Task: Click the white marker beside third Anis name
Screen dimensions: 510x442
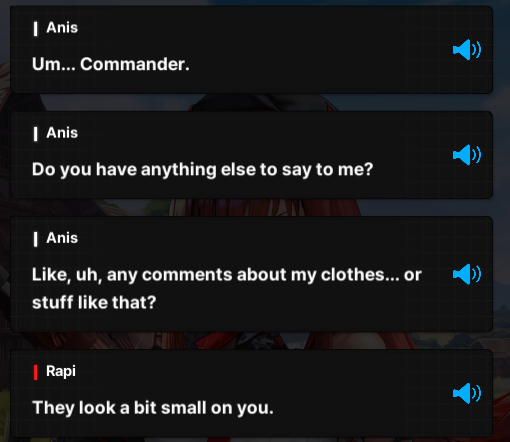Action: point(36,239)
